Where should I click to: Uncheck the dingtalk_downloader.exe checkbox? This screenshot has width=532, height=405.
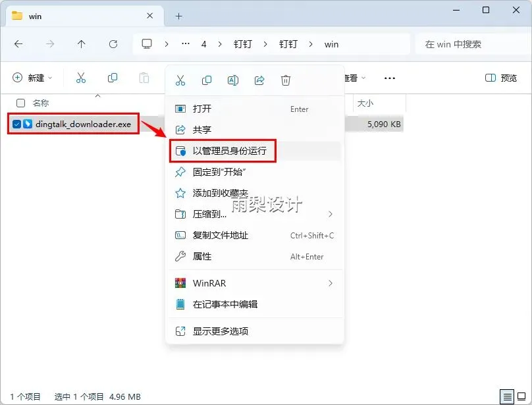tap(16, 124)
